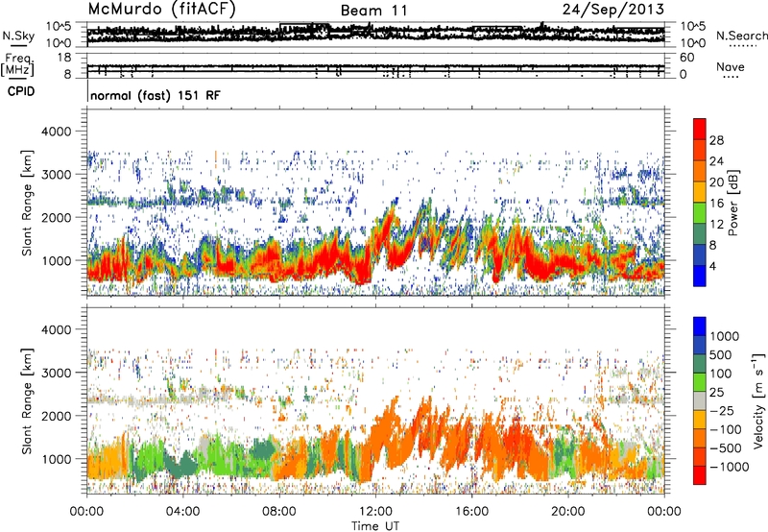Screen dimensions: 768x532
Task: Click the "1000" tick on velocity panel
Action: click(57, 459)
